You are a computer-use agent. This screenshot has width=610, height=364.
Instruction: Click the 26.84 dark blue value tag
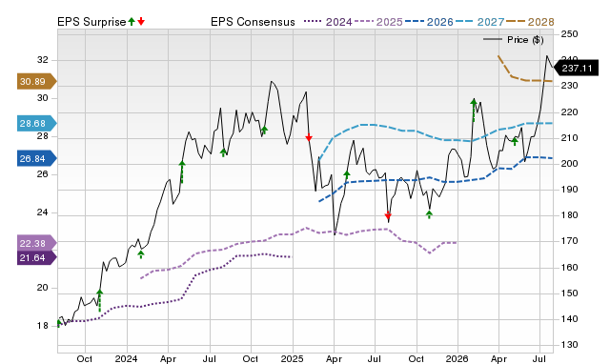[x=37, y=159]
